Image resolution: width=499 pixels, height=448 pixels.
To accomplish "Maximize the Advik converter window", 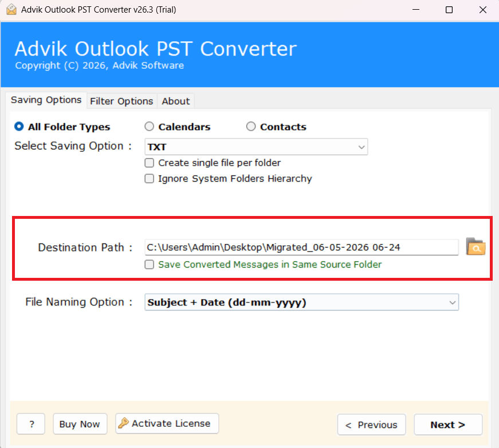I will click(x=449, y=10).
